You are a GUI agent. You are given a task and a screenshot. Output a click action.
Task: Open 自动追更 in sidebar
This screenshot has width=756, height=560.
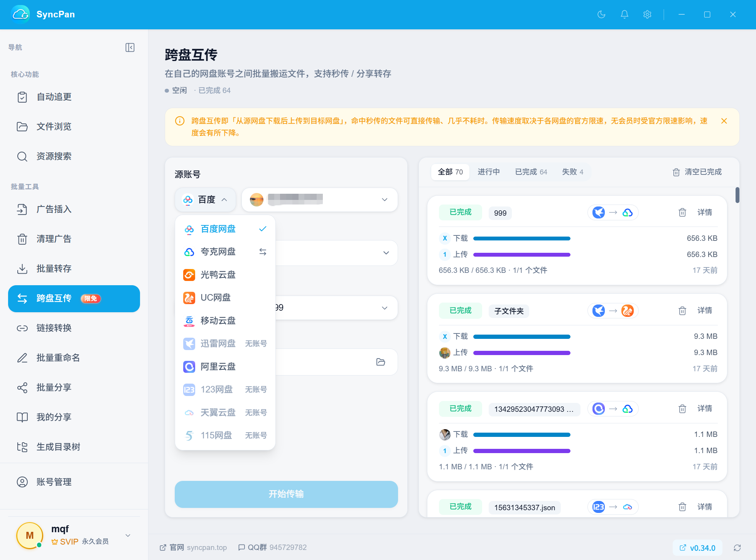coord(74,97)
